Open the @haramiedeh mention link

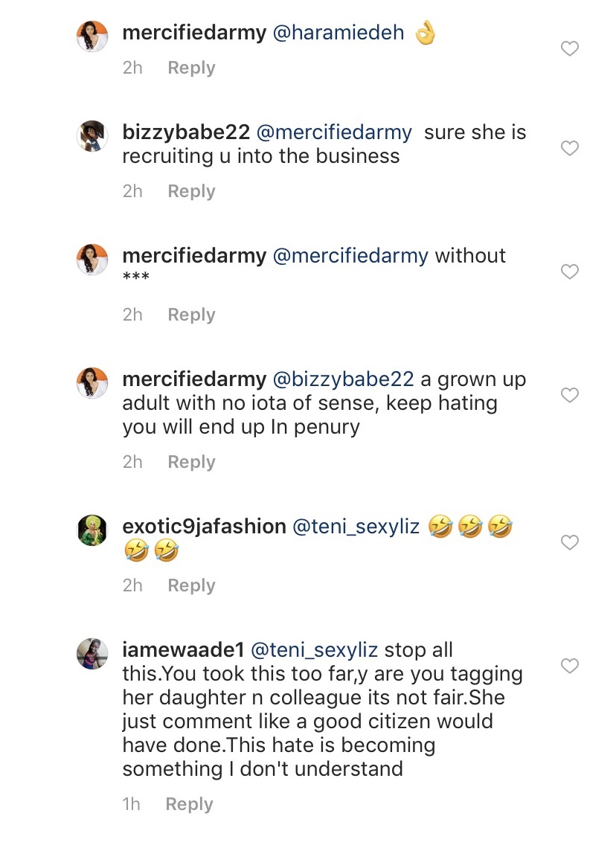coord(339,33)
